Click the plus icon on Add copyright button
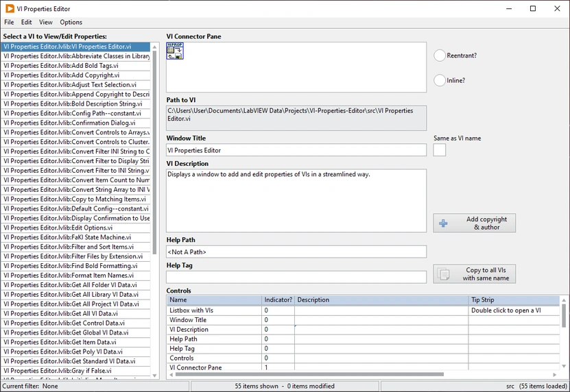Image resolution: width=570 pixels, height=392 pixels. coord(443,223)
